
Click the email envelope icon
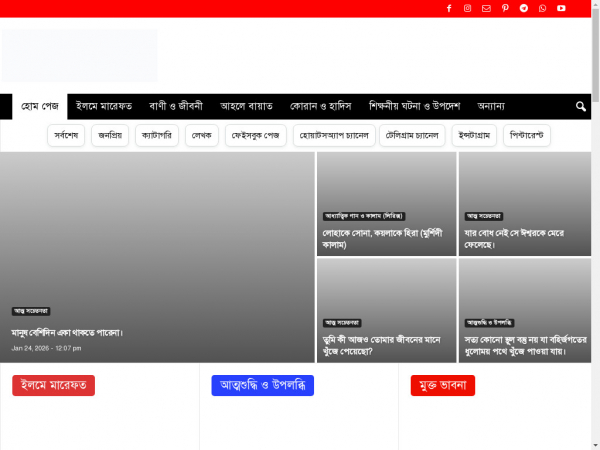[486, 9]
